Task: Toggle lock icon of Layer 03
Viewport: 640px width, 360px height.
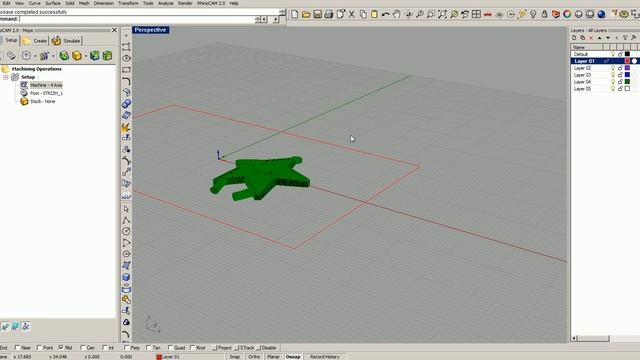Action: pos(620,75)
